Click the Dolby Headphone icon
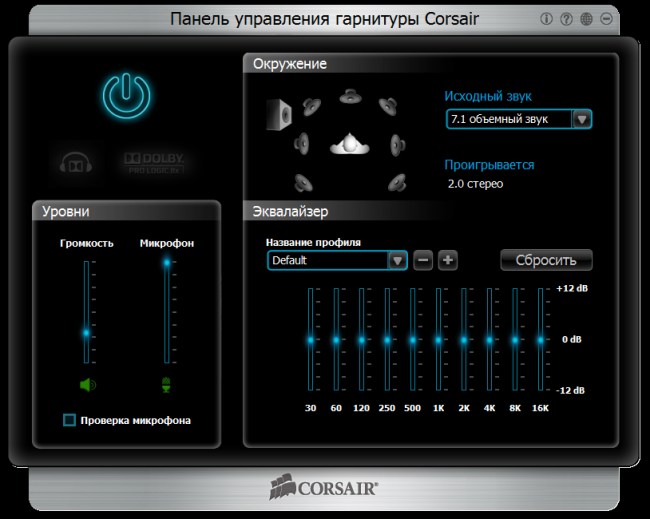Viewport: 650px width, 519px height. (75, 163)
